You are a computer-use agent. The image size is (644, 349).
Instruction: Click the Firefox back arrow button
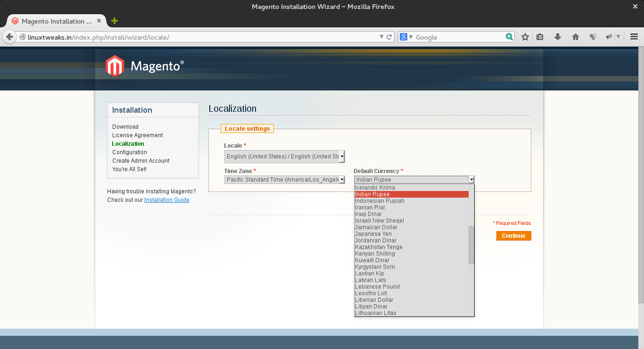pyautogui.click(x=9, y=37)
